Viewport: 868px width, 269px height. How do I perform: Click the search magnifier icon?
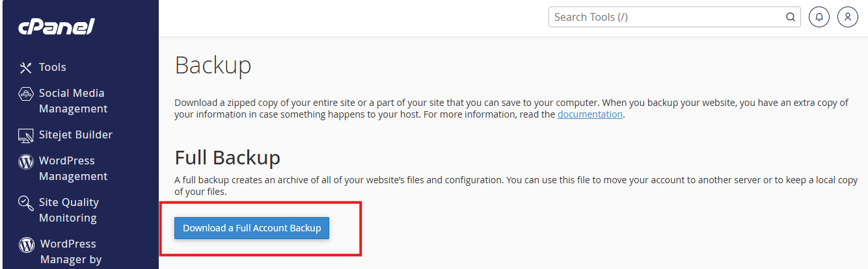click(x=790, y=18)
